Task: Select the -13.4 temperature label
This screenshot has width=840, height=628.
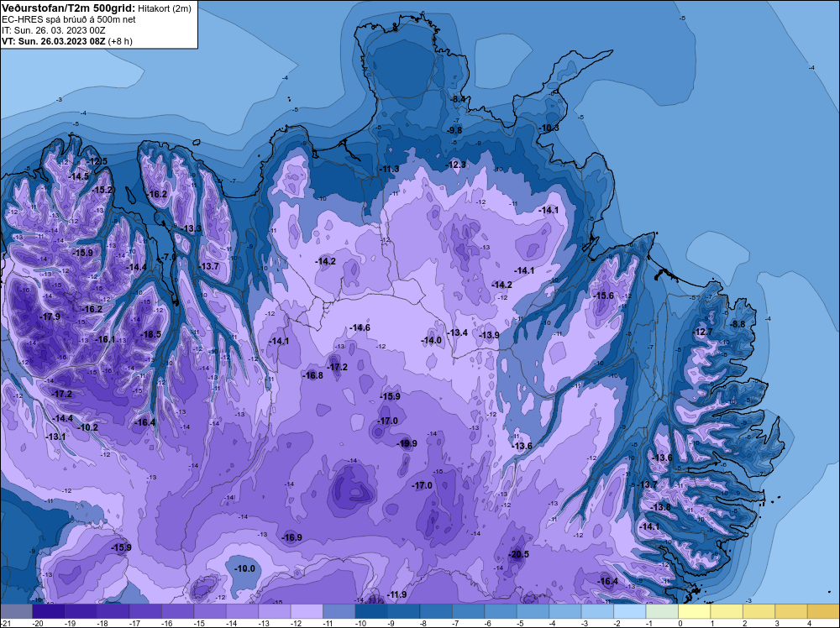Action: tap(458, 332)
